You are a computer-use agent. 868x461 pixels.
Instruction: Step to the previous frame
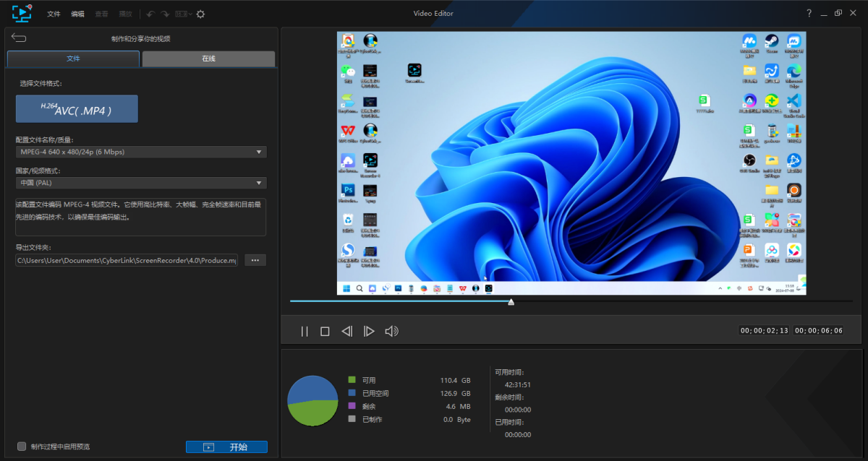click(x=346, y=331)
